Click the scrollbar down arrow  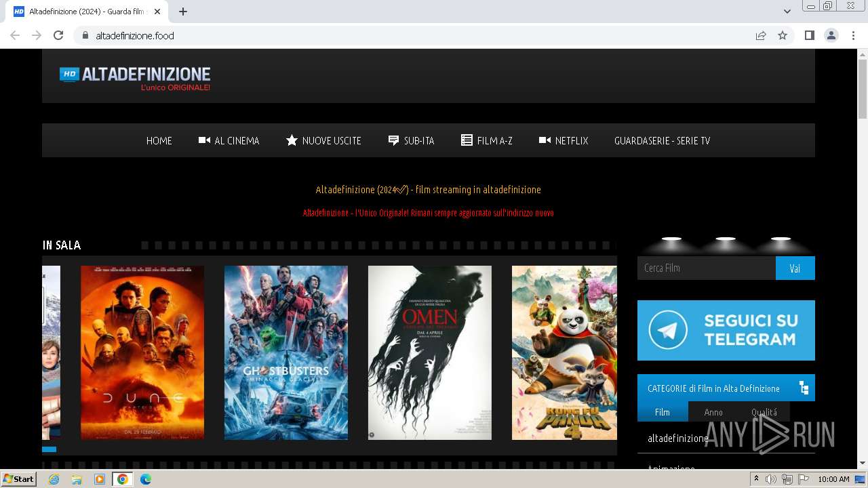pos(863,464)
